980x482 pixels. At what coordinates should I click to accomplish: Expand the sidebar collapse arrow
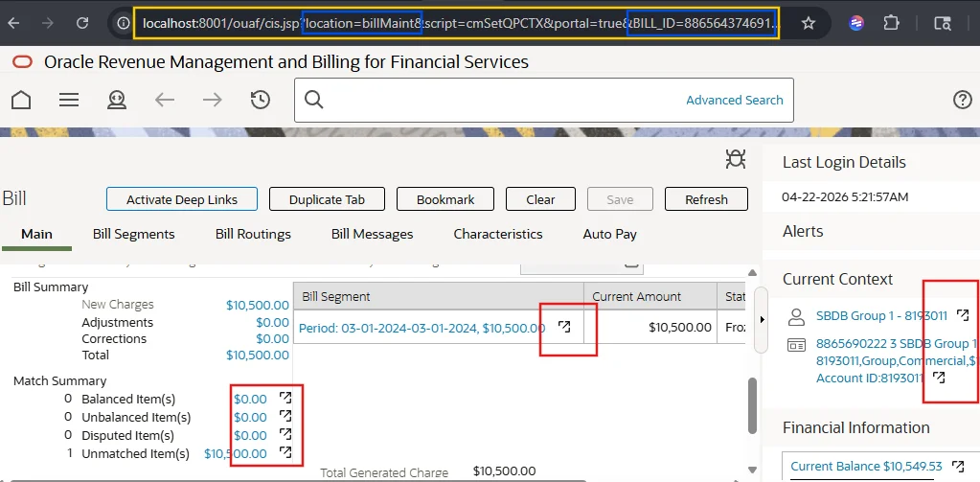[763, 318]
